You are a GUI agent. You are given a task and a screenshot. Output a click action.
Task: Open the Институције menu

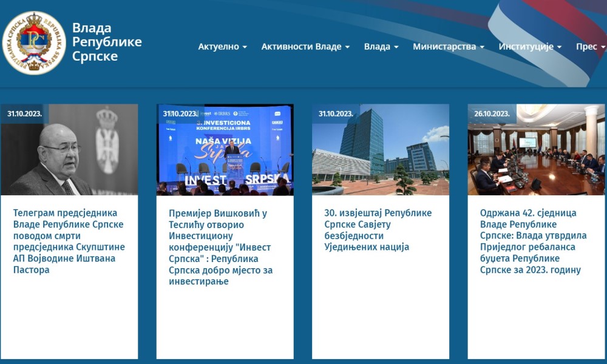point(530,47)
